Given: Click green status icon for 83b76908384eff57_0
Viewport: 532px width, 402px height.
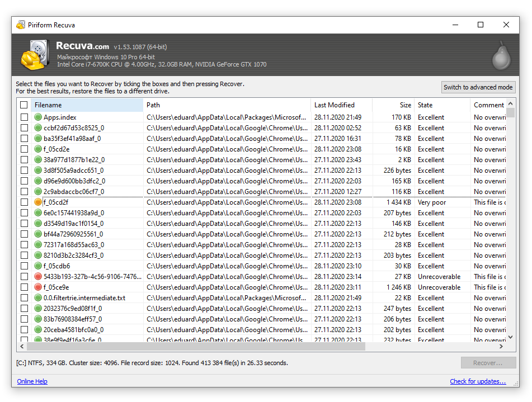Looking at the screenshot, I should tap(38, 319).
